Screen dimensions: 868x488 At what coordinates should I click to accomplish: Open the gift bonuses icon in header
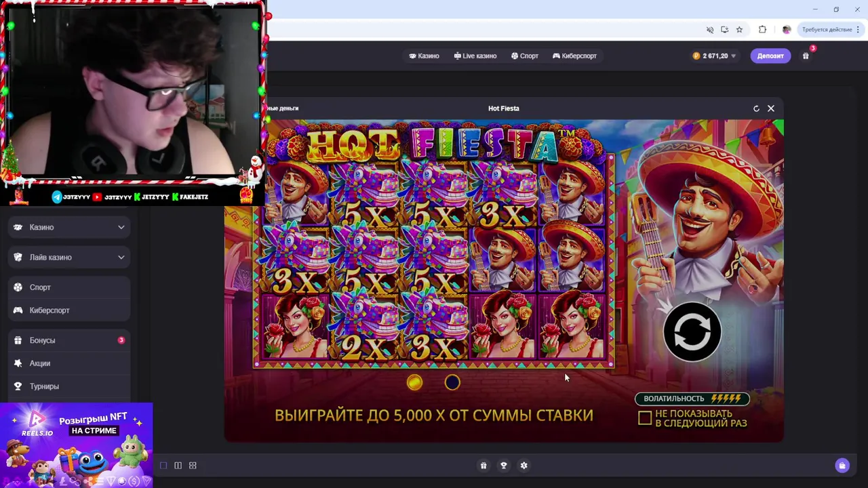click(806, 56)
